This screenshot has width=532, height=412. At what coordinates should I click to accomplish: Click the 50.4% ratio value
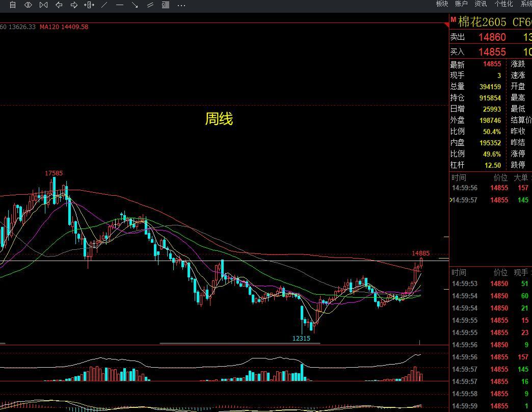click(492, 132)
